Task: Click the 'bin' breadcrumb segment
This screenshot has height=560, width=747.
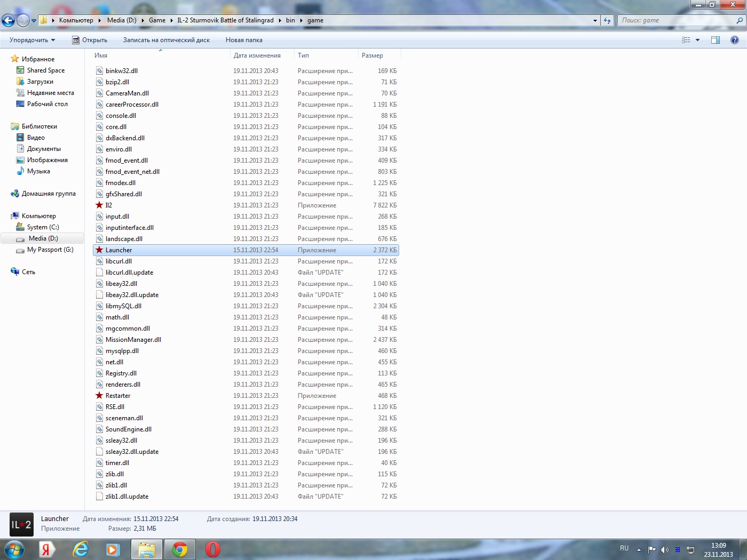Action: (290, 20)
